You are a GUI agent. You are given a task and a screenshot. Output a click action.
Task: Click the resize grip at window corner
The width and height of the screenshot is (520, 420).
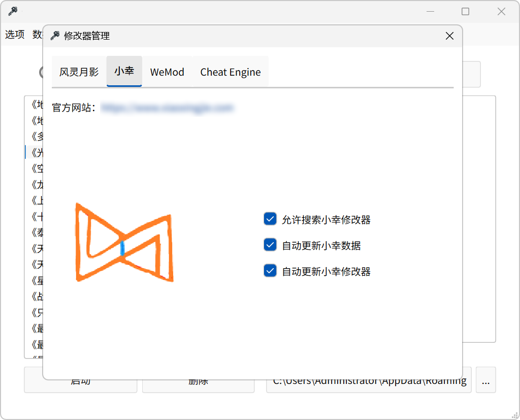pyautogui.click(x=515, y=415)
